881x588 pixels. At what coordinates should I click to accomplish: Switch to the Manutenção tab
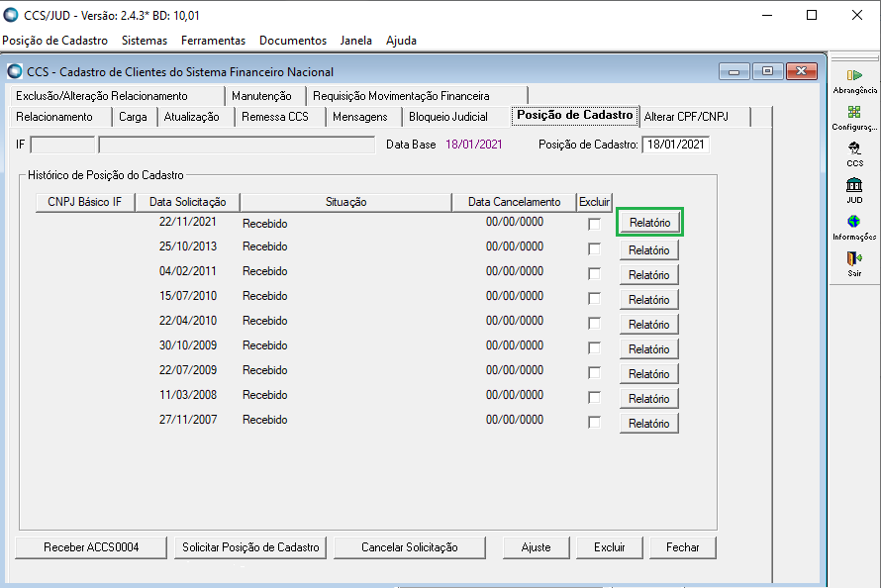(x=264, y=96)
